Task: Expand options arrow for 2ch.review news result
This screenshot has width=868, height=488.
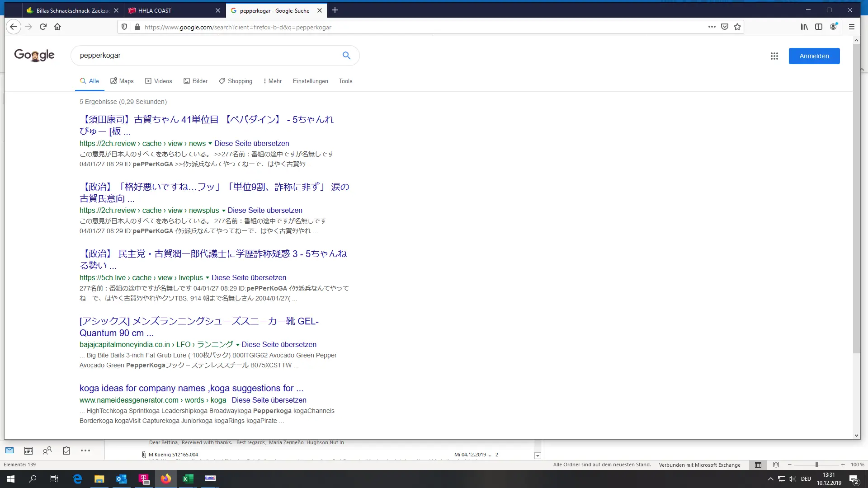Action: pos(210,144)
